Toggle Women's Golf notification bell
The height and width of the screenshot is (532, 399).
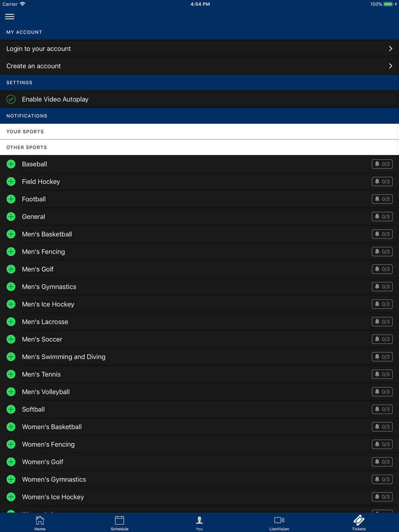[x=382, y=462]
